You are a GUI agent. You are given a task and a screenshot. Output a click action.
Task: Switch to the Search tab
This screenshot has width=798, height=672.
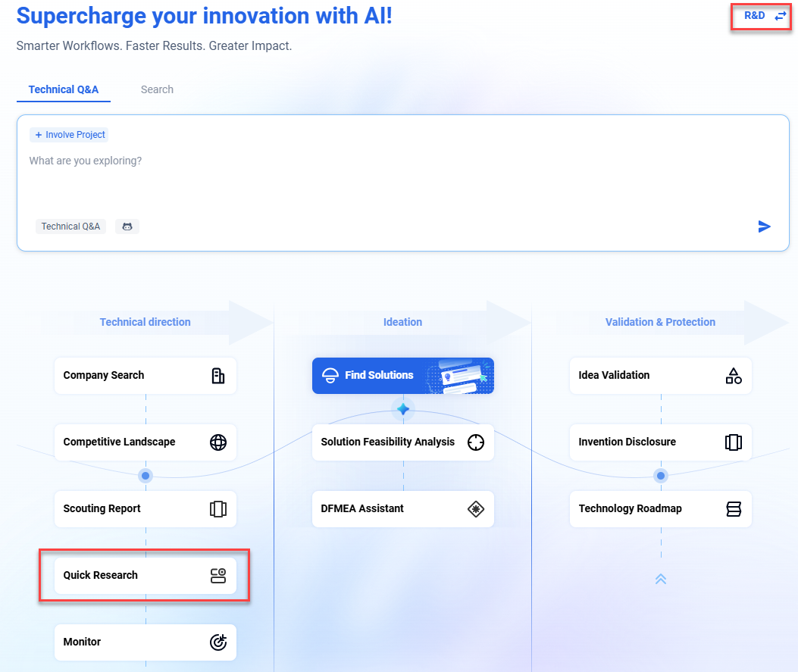tap(157, 89)
